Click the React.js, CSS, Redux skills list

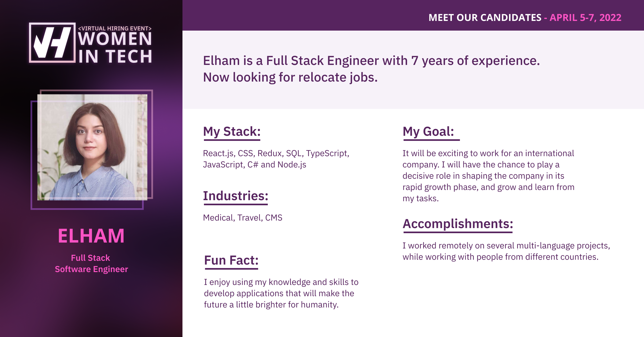tap(276, 159)
